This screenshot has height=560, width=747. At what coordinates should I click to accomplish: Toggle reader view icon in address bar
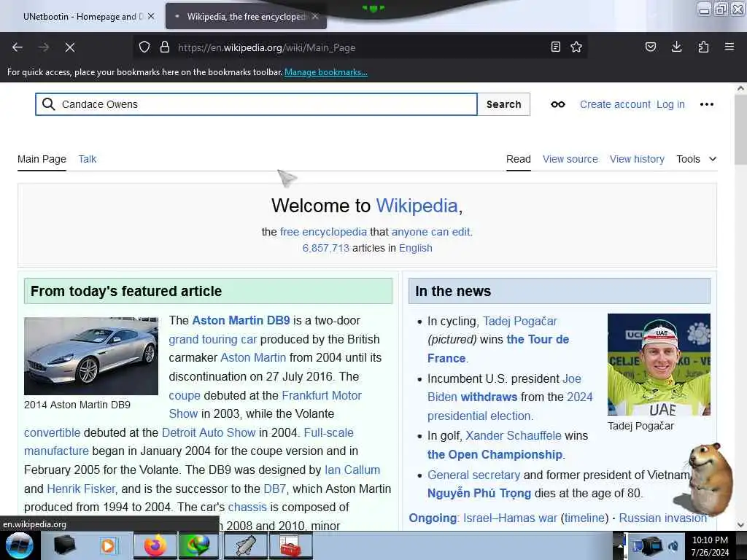pos(555,47)
